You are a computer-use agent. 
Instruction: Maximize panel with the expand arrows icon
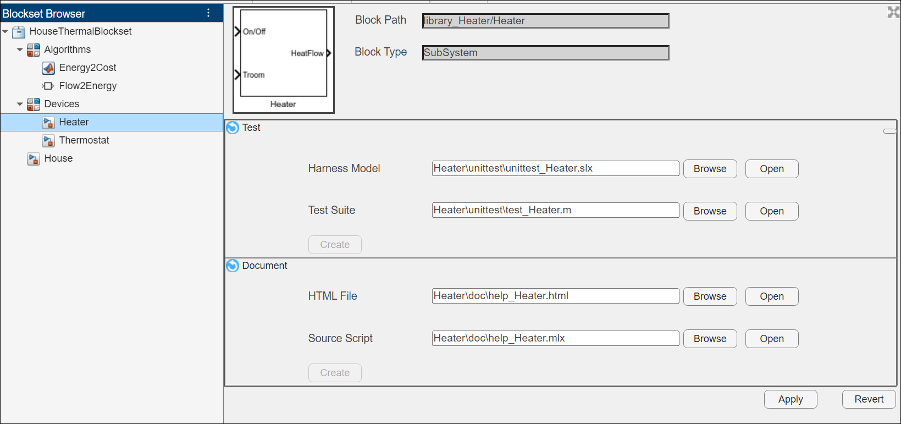(893, 12)
